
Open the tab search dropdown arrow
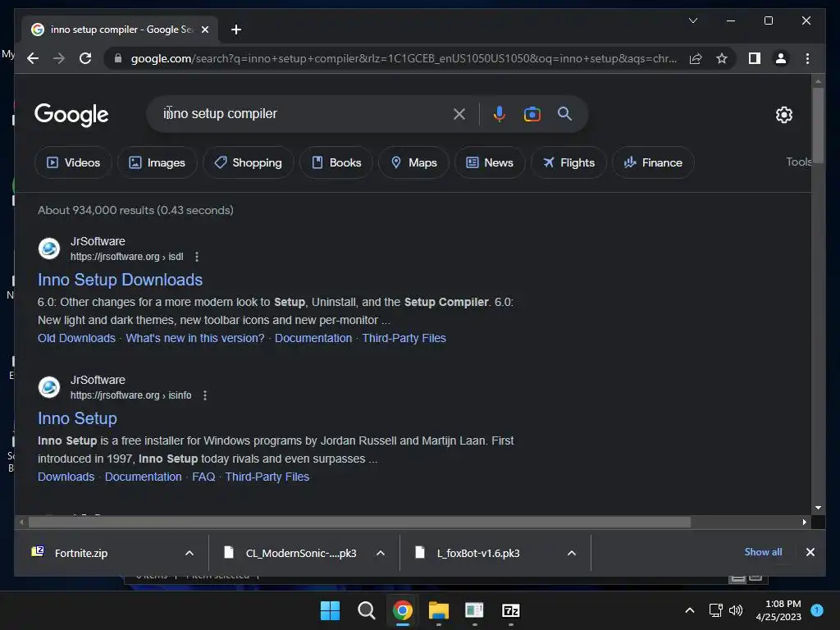click(692, 21)
